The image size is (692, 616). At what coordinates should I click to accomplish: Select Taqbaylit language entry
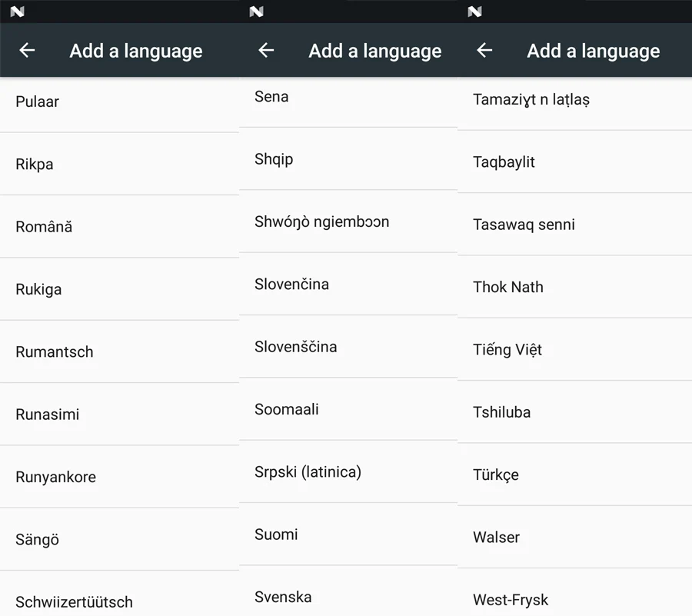coord(574,162)
